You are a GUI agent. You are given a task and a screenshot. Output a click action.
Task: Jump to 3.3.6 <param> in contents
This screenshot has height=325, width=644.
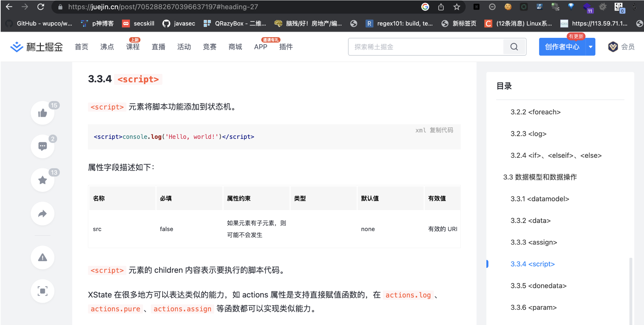coord(534,307)
